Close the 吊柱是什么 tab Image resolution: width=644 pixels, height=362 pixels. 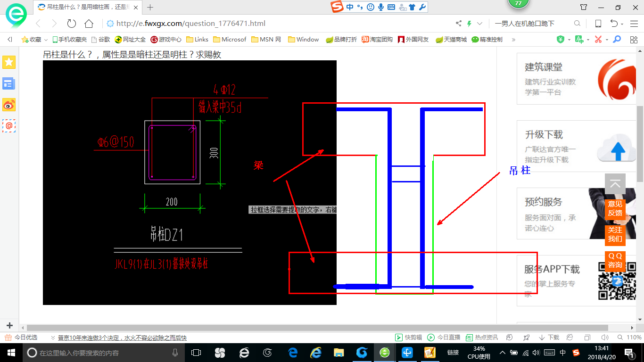point(136,8)
